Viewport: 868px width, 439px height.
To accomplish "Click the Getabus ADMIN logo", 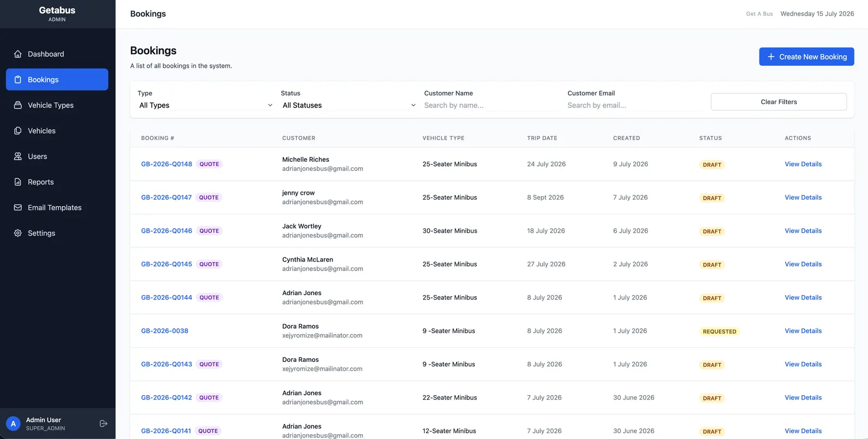I will [x=57, y=14].
